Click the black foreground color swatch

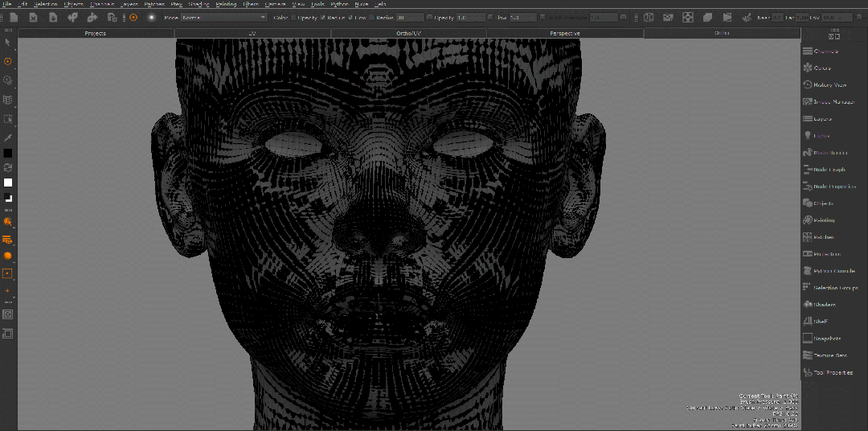pos(8,154)
